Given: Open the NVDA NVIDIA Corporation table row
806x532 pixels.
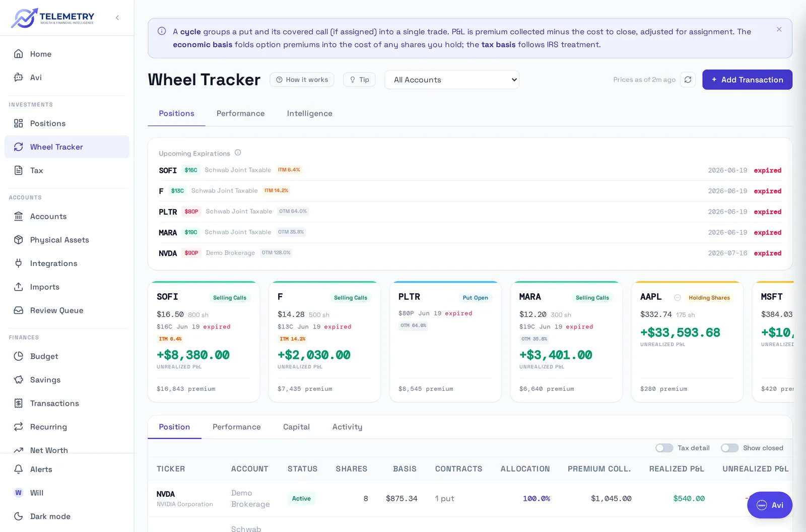Looking at the screenshot, I should 470,499.
